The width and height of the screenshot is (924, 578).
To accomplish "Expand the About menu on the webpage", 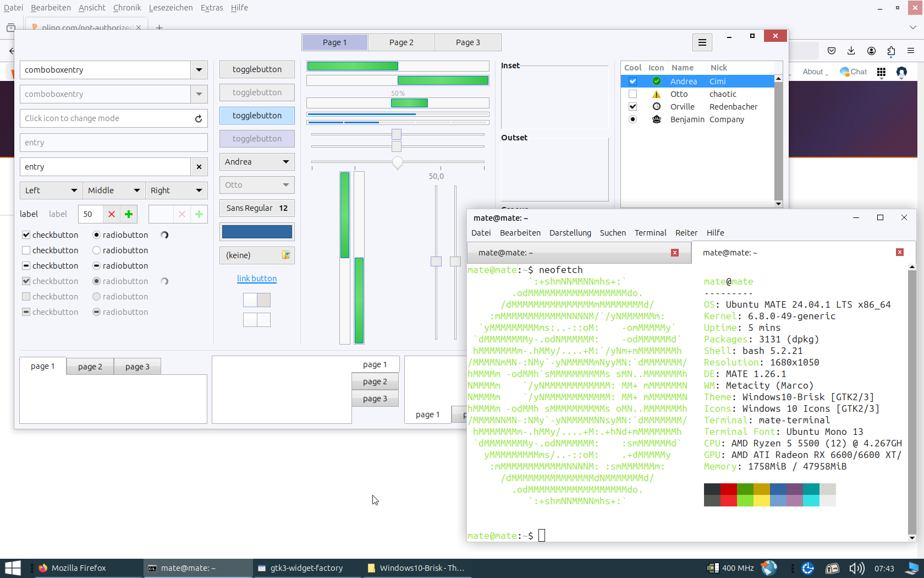I will [x=815, y=72].
